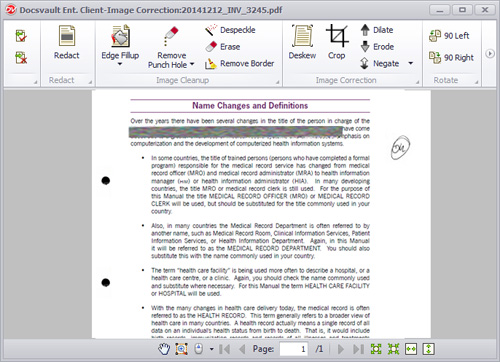Screen dimensions: 500x362
Task: Click the fit page green icon
Action: click(x=376, y=349)
